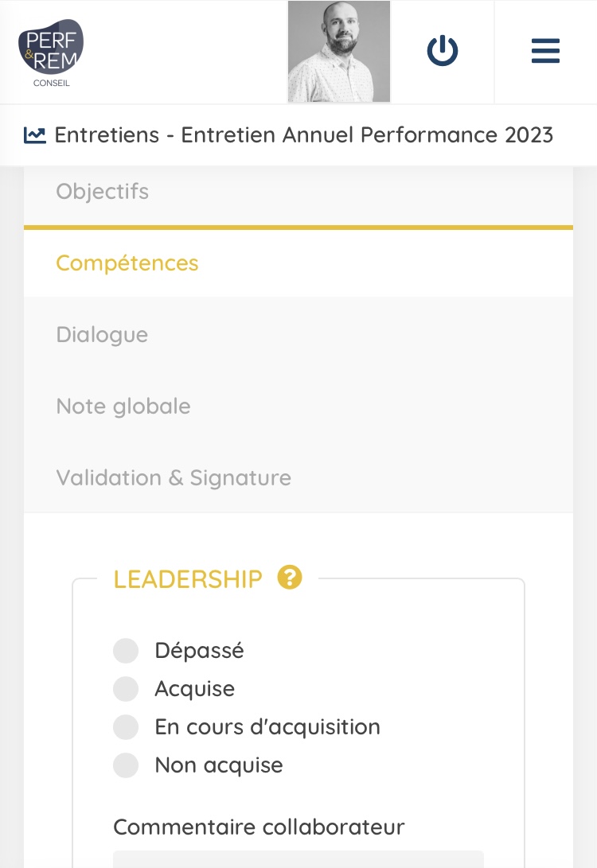597x868 pixels.
Task: Click the Commentaire collaborateur text field
Action: click(x=298, y=859)
